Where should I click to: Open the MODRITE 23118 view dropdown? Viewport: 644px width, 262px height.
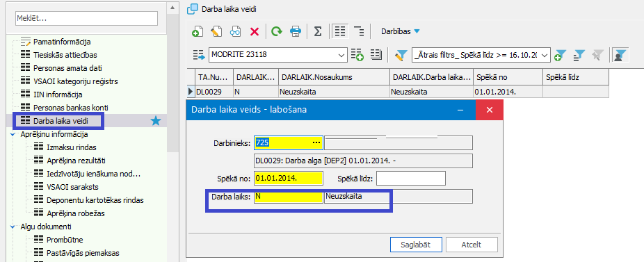tap(341, 55)
